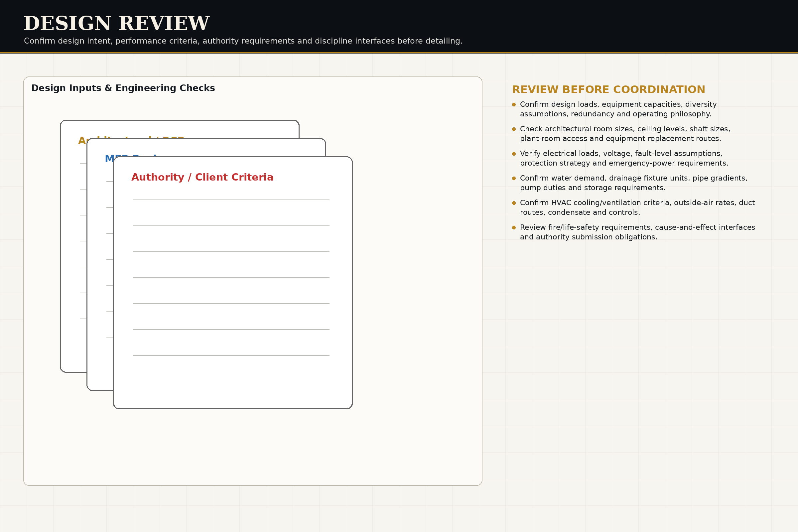The width and height of the screenshot is (798, 532).
Task: Select the Confirm HVAC cooling/ventilation text
Action: 637,207
